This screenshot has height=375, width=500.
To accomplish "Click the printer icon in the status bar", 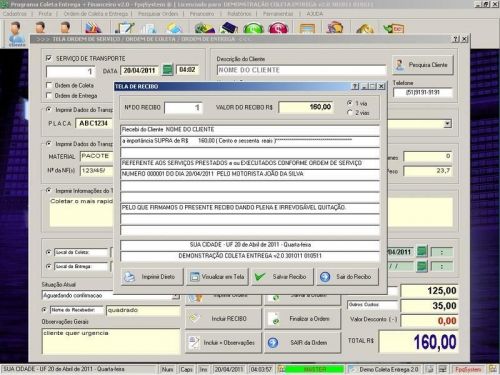I will coord(430,369).
